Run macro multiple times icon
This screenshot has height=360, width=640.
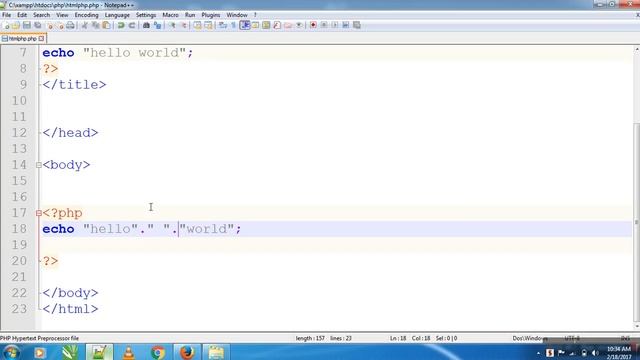pos(346,25)
